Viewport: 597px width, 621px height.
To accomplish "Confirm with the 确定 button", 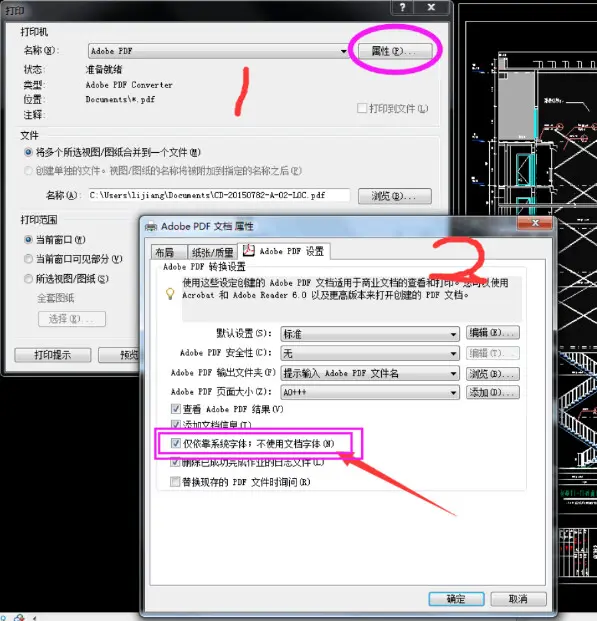I will pyautogui.click(x=456, y=599).
